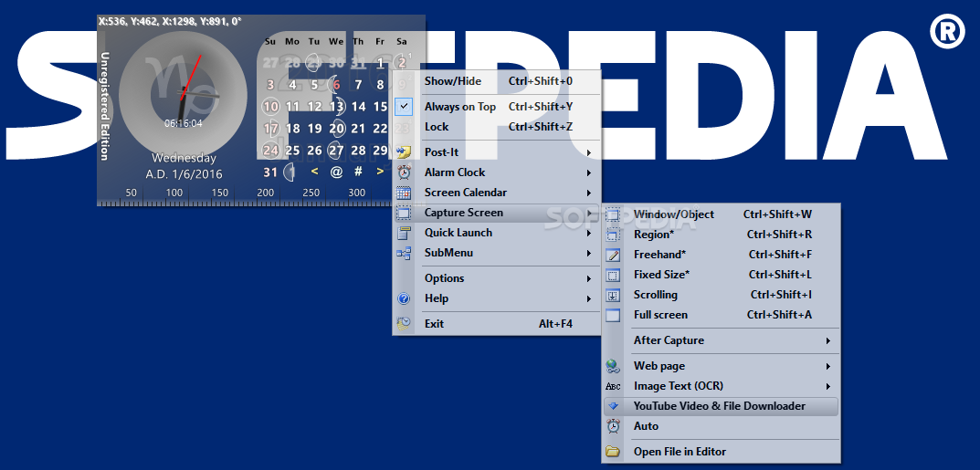The image size is (980, 470).
Task: Click the Freehand pencil capture icon
Action: click(x=613, y=255)
